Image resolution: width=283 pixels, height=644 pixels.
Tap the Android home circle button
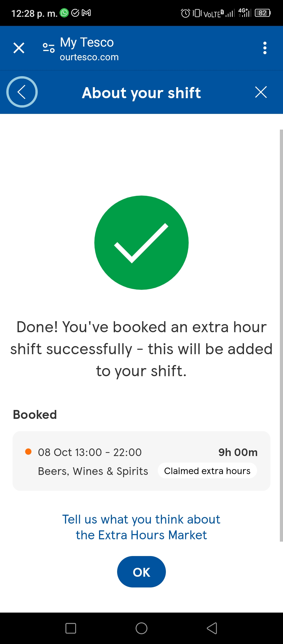point(141,628)
